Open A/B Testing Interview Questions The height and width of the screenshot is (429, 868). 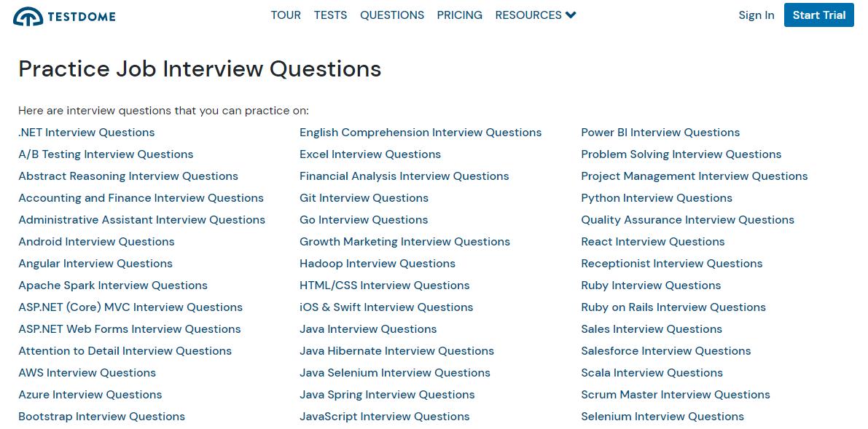(106, 154)
